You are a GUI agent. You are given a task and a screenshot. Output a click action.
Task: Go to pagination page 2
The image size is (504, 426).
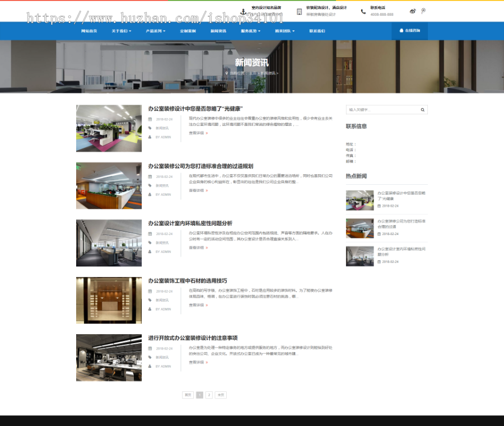209,395
